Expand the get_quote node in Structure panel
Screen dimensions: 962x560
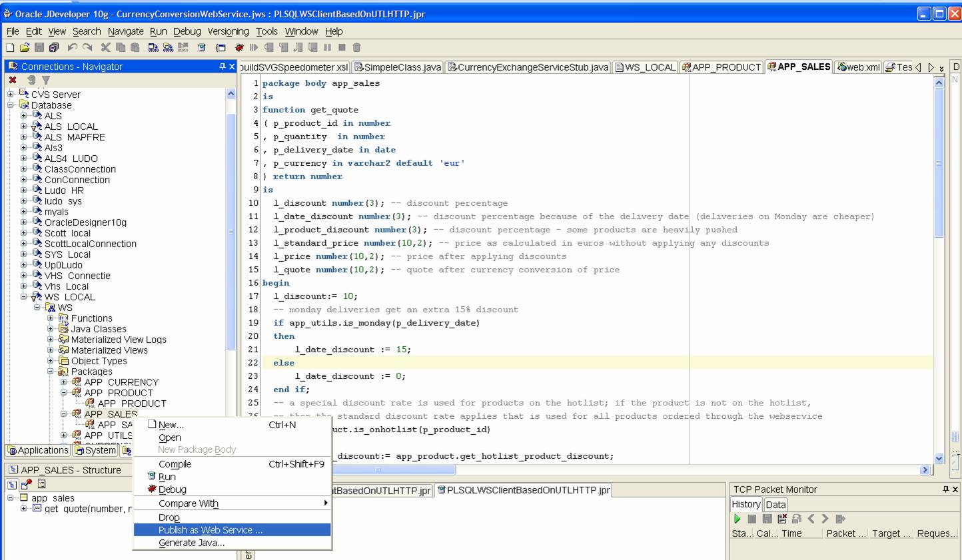click(24, 509)
